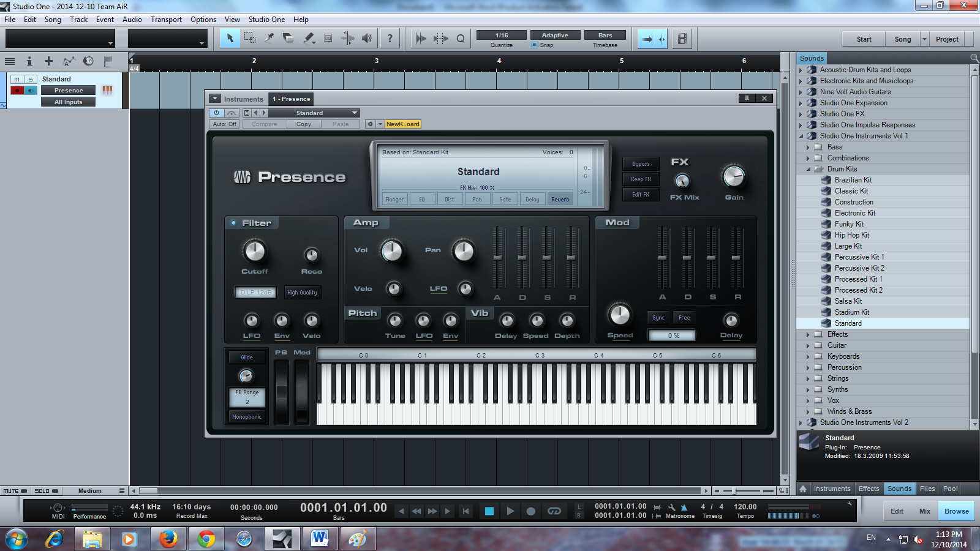Toggle record arm on Standard track
The width and height of the screenshot is (980, 551).
17,90
